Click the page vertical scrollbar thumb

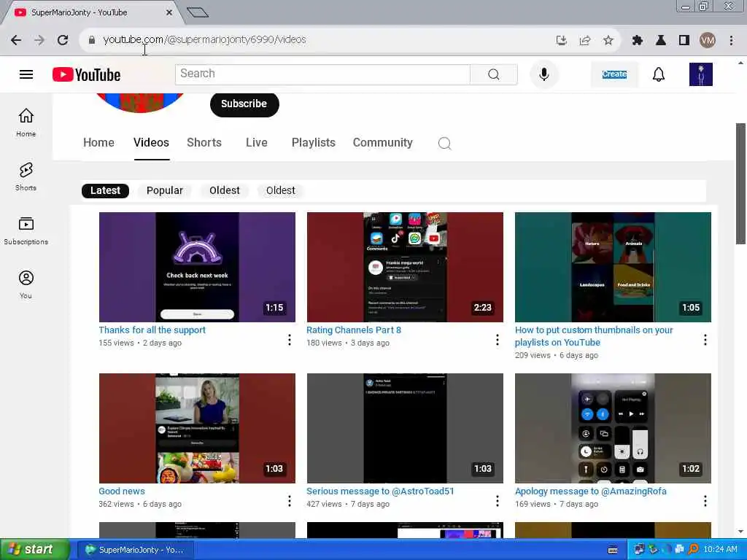point(740,184)
